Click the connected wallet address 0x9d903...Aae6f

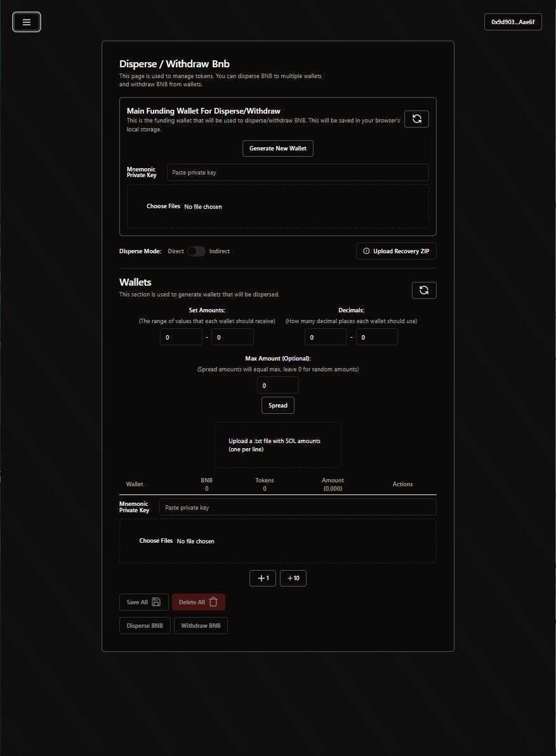(x=513, y=22)
